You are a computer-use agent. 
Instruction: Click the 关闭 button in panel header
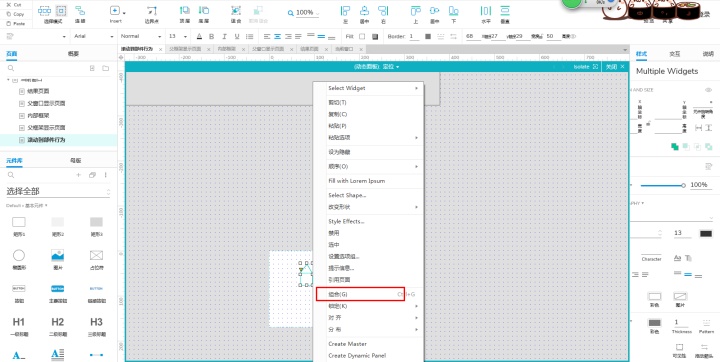pyautogui.click(x=615, y=67)
